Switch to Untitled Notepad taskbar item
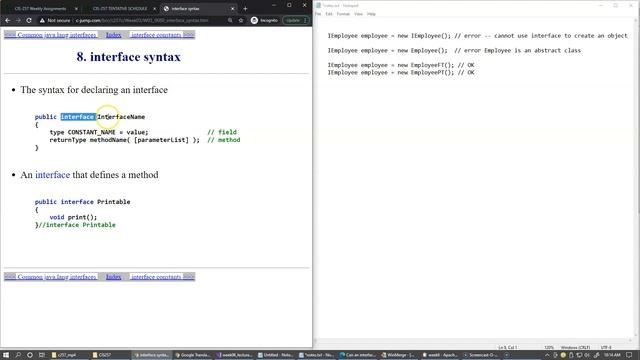 [x=275, y=355]
